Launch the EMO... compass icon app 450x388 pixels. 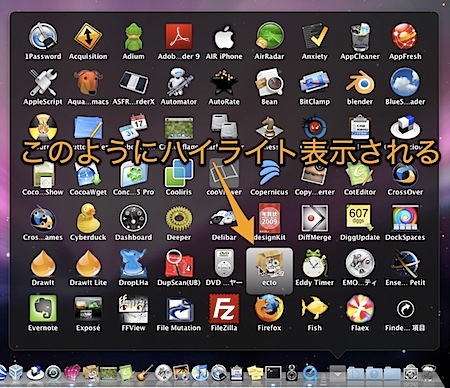coord(360,264)
